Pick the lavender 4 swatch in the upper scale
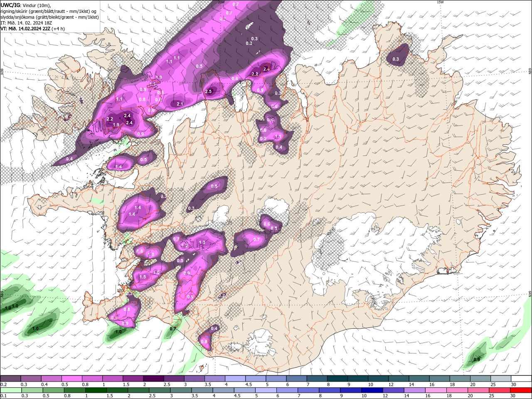 coord(234,379)
